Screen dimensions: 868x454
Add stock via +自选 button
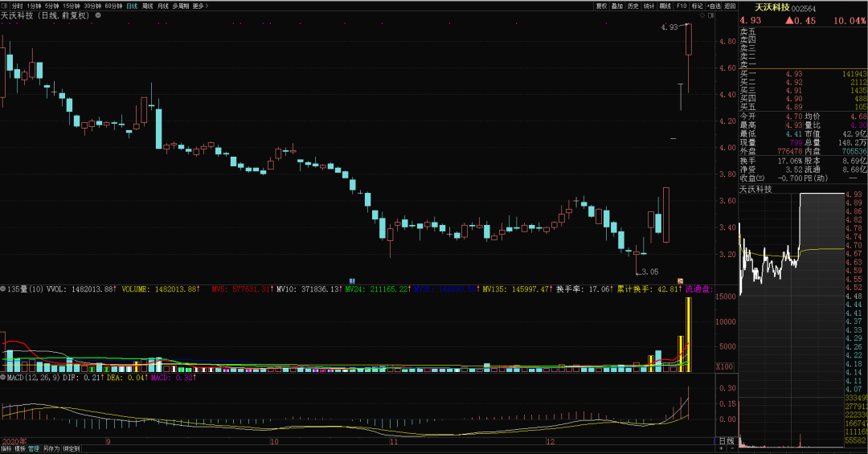[714, 6]
